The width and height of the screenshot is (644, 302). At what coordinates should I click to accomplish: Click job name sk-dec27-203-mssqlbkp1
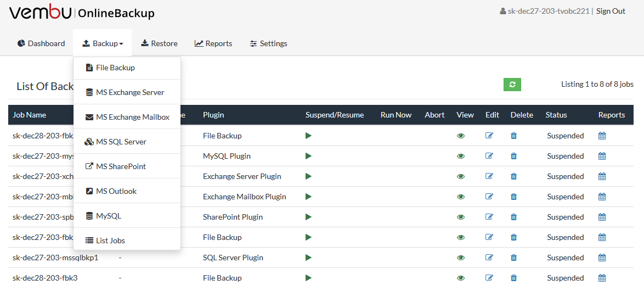click(x=55, y=258)
